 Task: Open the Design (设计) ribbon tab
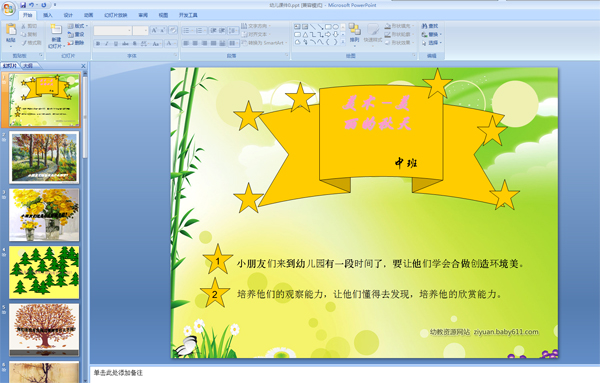pyautogui.click(x=68, y=15)
